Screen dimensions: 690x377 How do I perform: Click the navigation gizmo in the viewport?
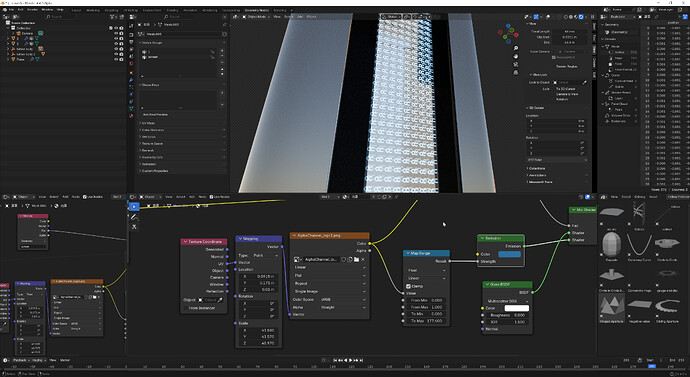click(x=508, y=33)
